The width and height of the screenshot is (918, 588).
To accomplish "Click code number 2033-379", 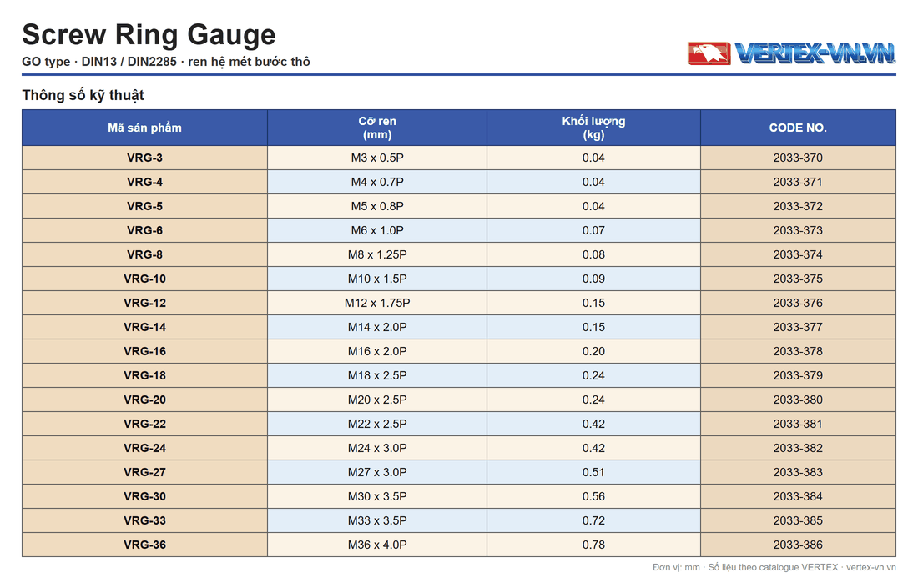I will pos(798,375).
